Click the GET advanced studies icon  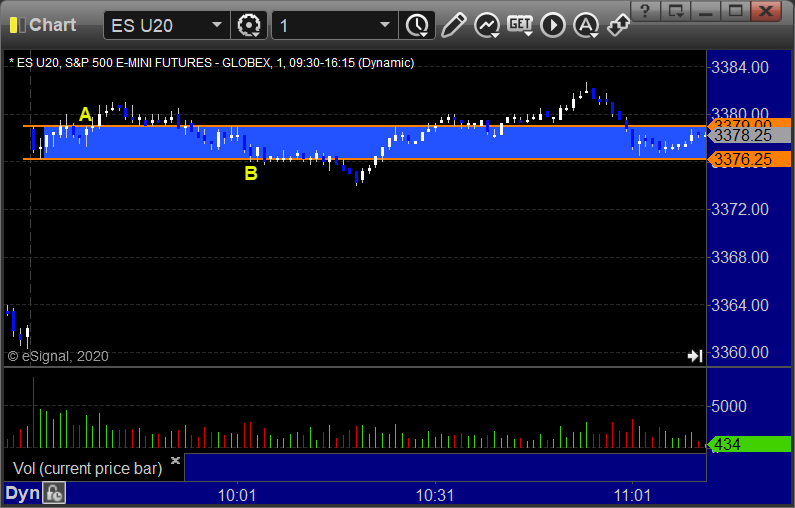tap(520, 25)
